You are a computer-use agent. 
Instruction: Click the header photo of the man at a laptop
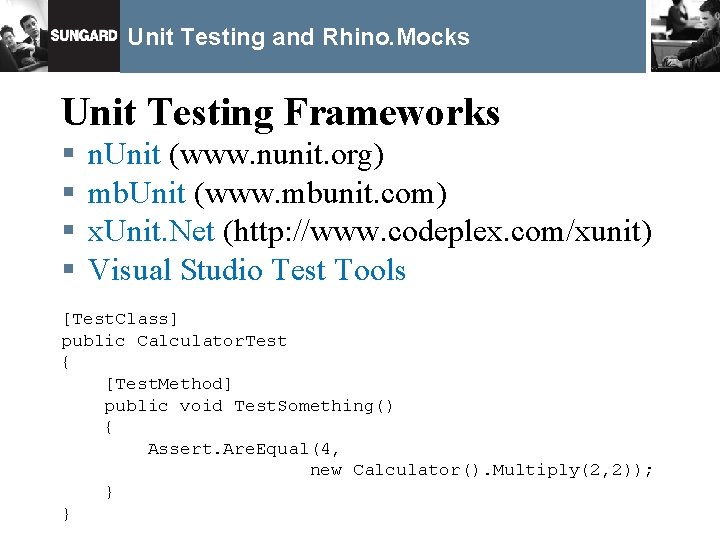click(x=685, y=36)
